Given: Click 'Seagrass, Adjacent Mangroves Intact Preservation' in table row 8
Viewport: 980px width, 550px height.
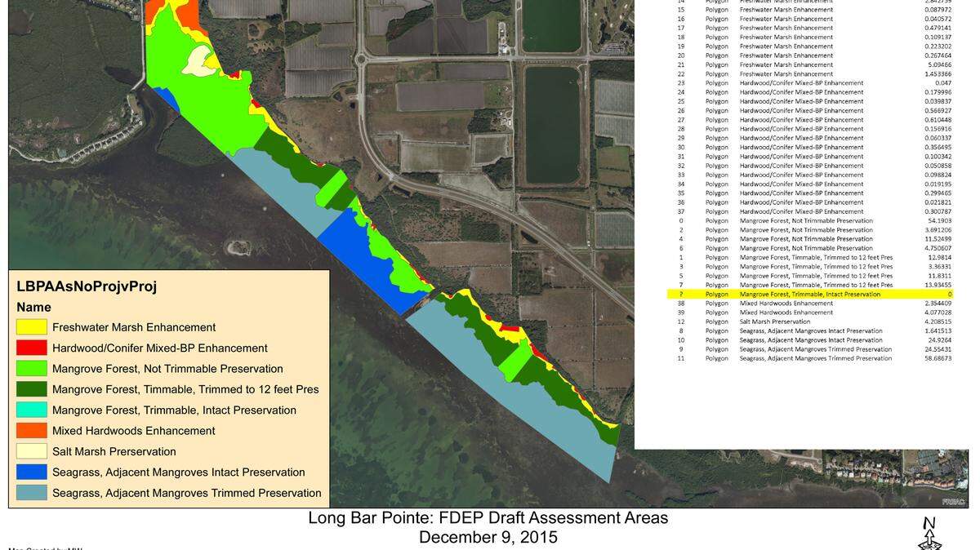Looking at the screenshot, I should coord(811,330).
